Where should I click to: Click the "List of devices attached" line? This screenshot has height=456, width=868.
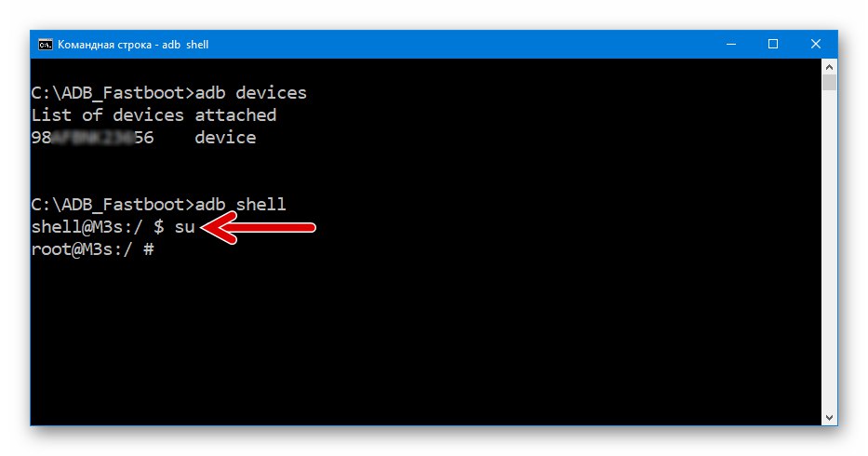(x=154, y=115)
